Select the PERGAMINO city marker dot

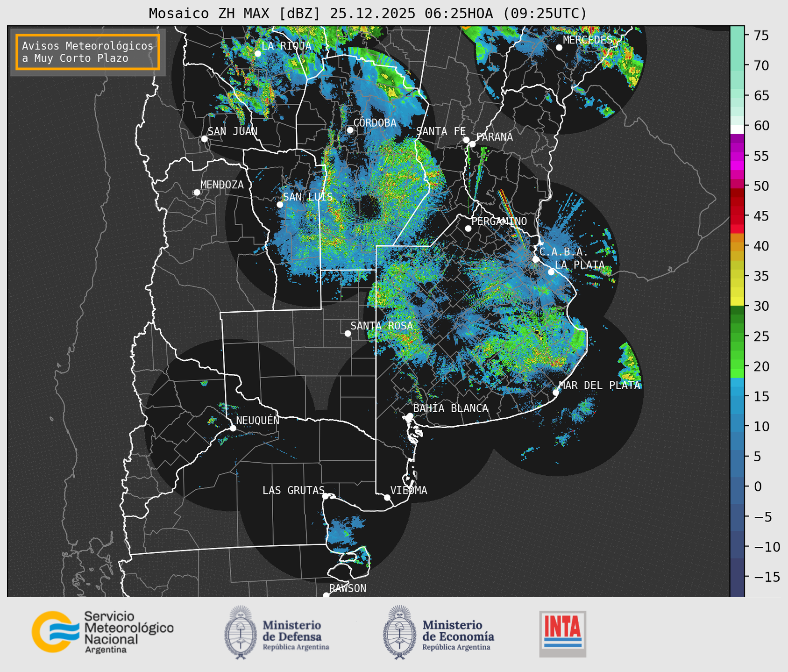tap(468, 228)
